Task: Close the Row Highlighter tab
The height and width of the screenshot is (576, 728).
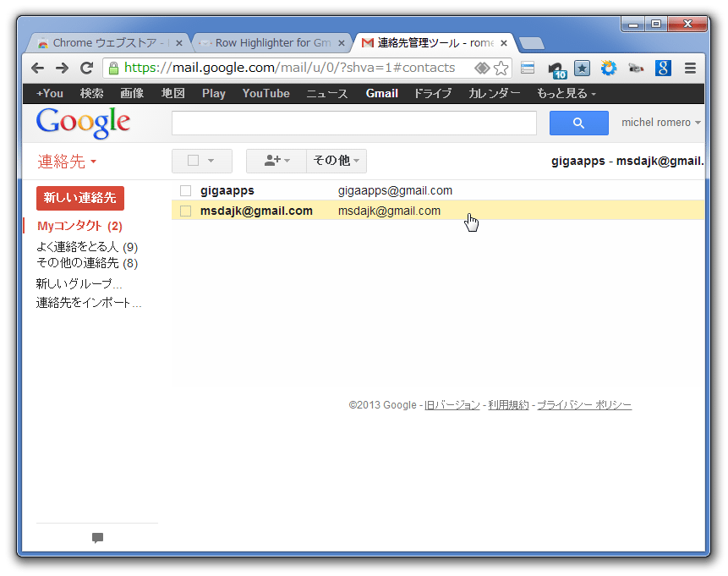Action: tap(342, 43)
